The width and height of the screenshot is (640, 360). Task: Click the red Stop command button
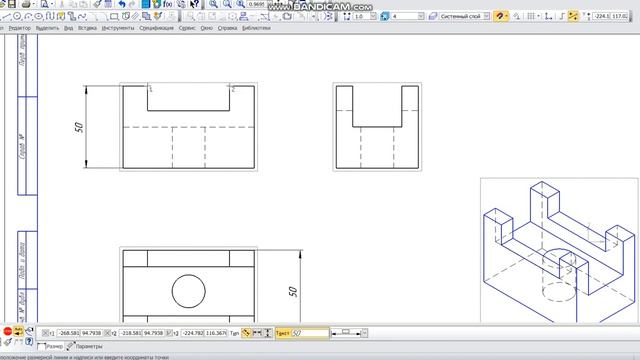(8, 331)
